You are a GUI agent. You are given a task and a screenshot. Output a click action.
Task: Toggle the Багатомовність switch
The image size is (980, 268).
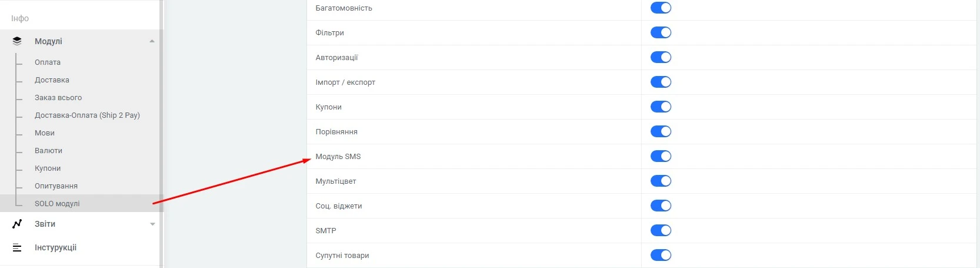coord(661,8)
